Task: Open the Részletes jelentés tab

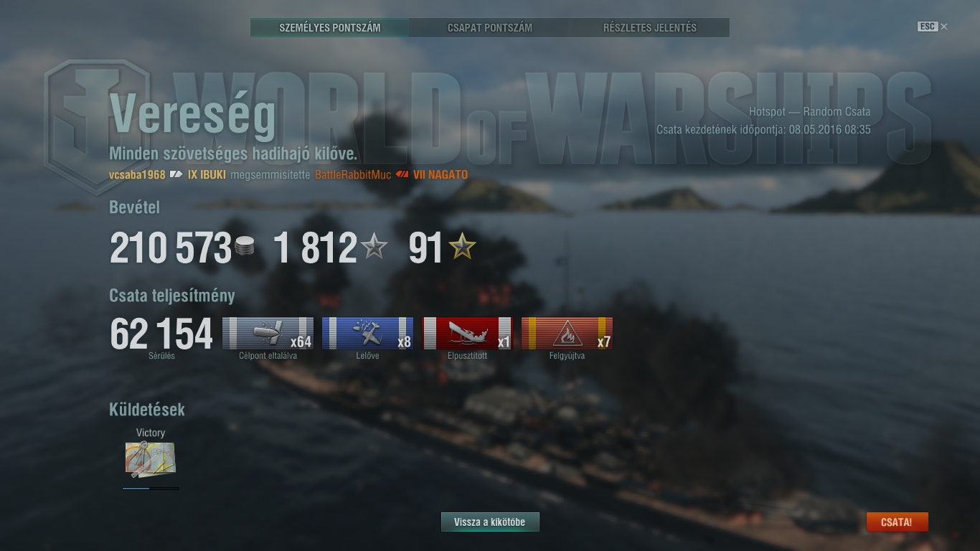Action: (650, 28)
